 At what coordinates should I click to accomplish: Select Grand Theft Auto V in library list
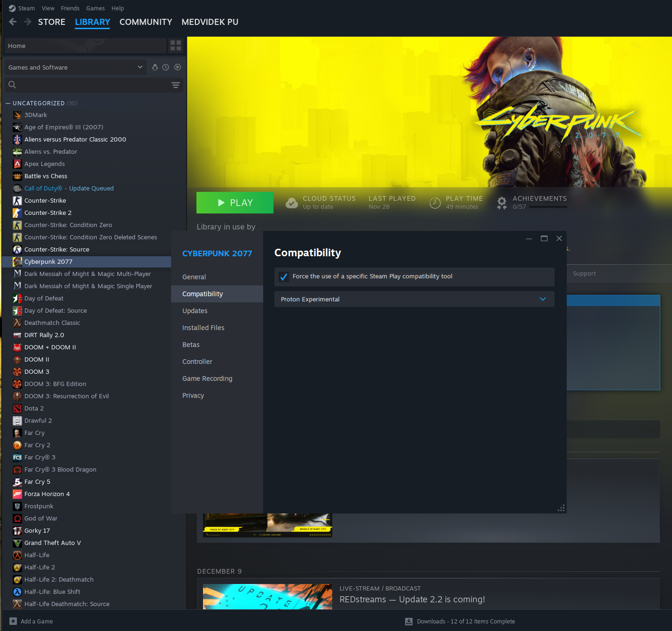pos(53,543)
